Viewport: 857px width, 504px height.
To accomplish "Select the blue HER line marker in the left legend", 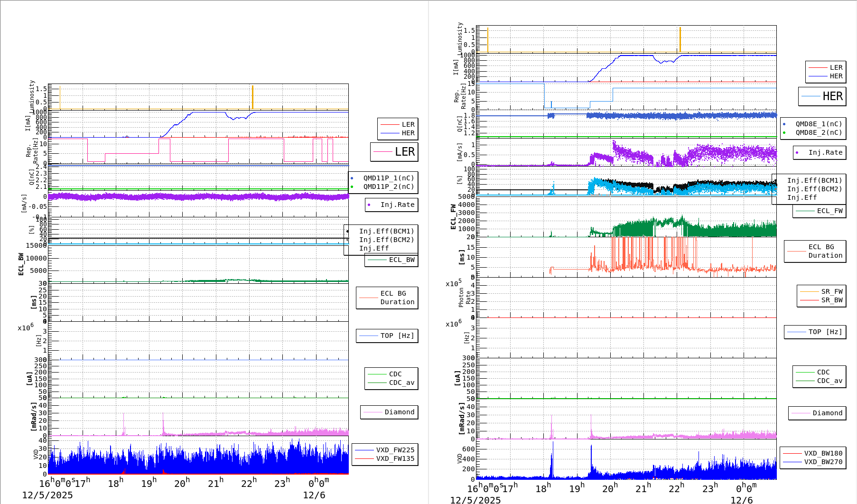I will [391, 133].
